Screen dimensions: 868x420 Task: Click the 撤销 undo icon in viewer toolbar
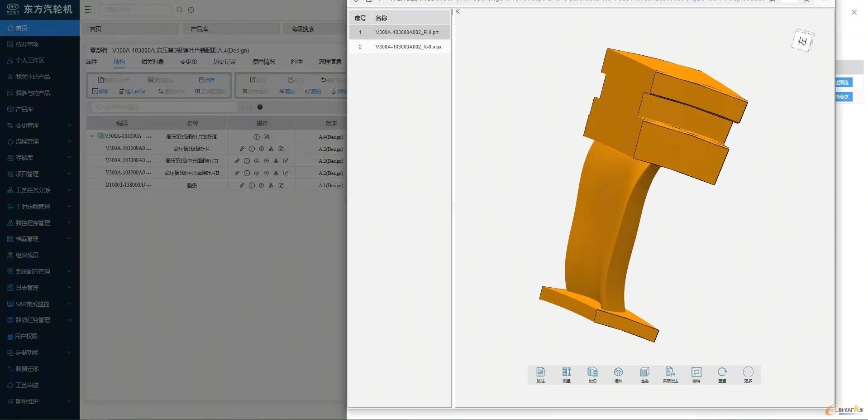pyautogui.click(x=696, y=375)
